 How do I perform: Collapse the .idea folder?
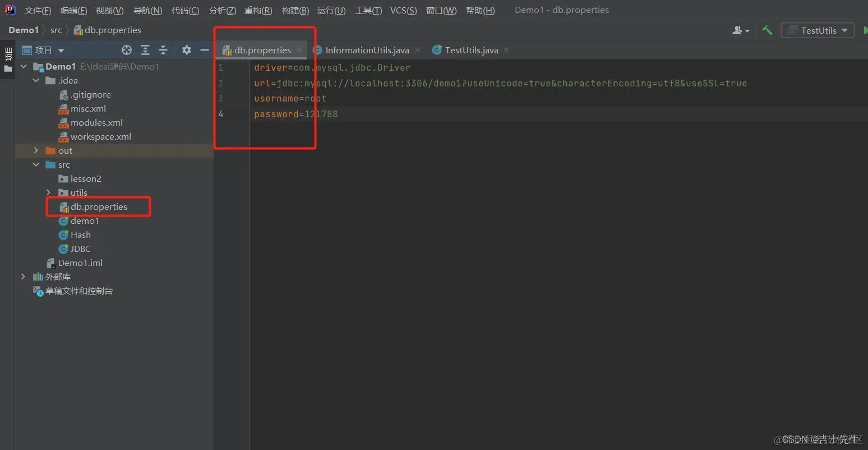point(36,80)
